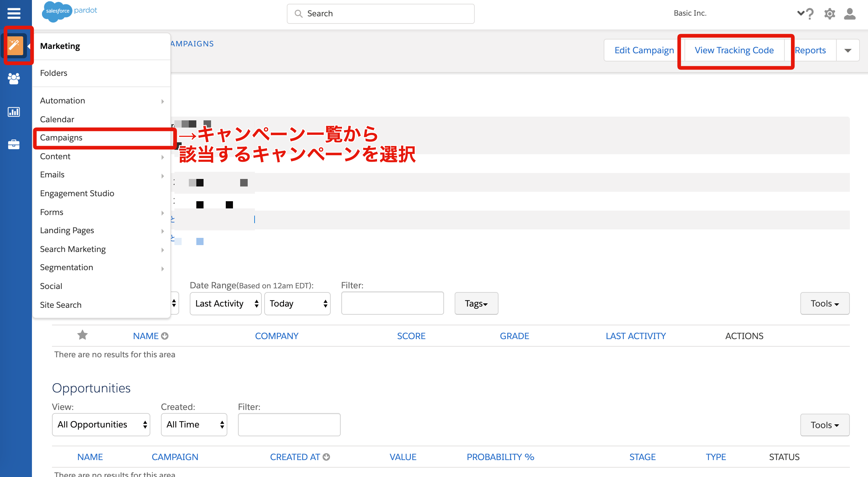Sort opportunities by STAGE column
Viewport: 868px width, 477px height.
642,457
